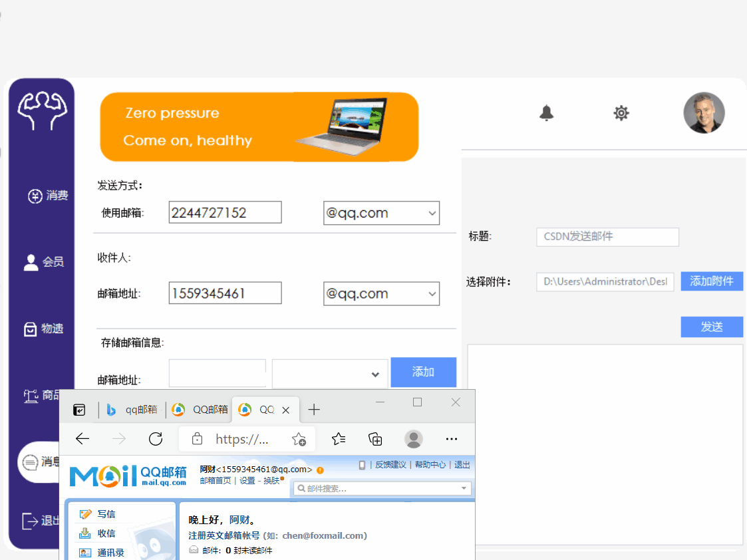747x560 pixels.
Task: Select the 写信 compose mail icon
Action: pyautogui.click(x=85, y=513)
